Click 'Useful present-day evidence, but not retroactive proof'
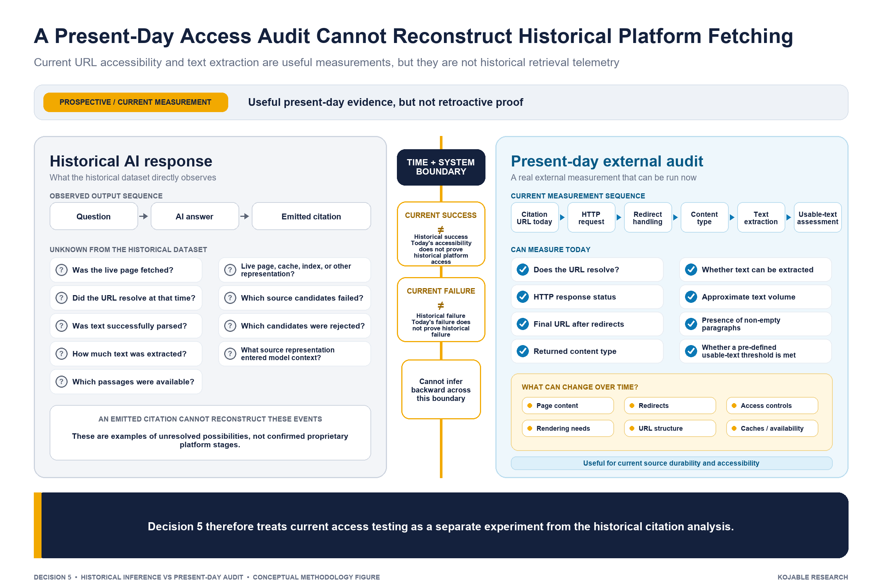This screenshot has height=588, width=882. pos(386,103)
